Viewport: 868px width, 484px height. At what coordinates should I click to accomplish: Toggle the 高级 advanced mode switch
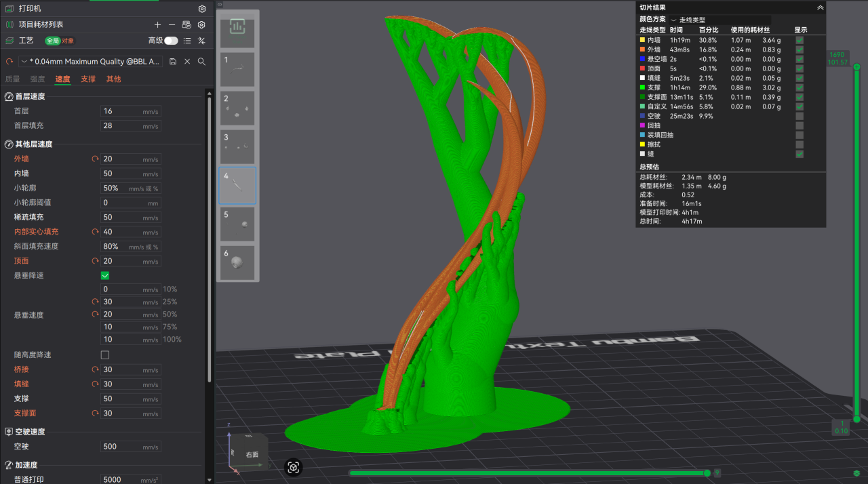pos(171,41)
